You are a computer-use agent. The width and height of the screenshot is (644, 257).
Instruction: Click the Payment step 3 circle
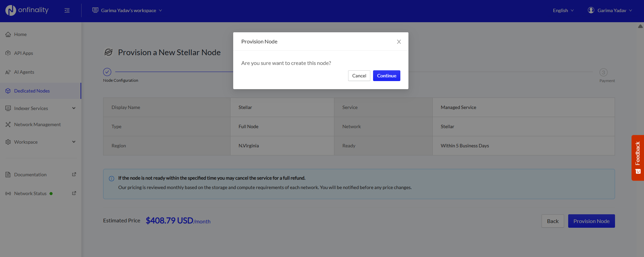[604, 72]
